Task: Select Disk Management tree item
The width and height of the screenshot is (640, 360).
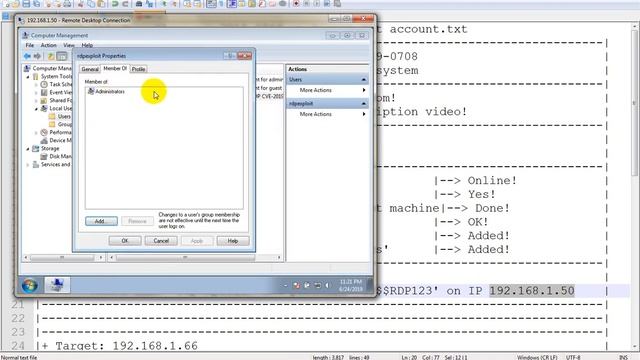Action: click(x=56, y=156)
